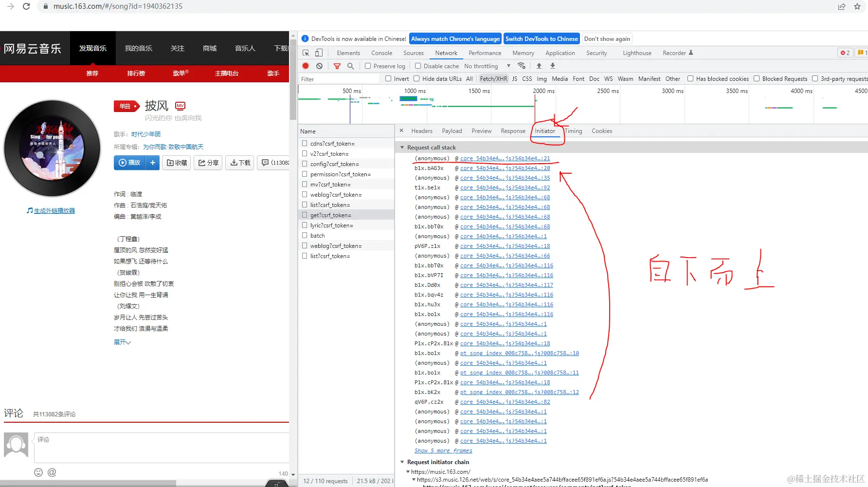Bookmark this page with the star icon
The image size is (868, 487).
coord(857,6)
